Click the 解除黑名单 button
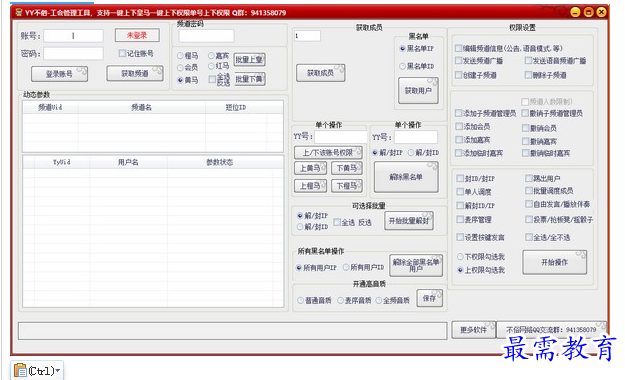Screen dimensions: 625x380 pos(406,177)
